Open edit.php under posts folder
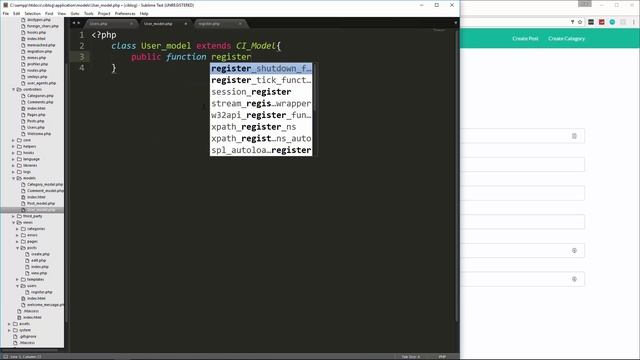This screenshot has height=360, width=640. tap(39, 260)
